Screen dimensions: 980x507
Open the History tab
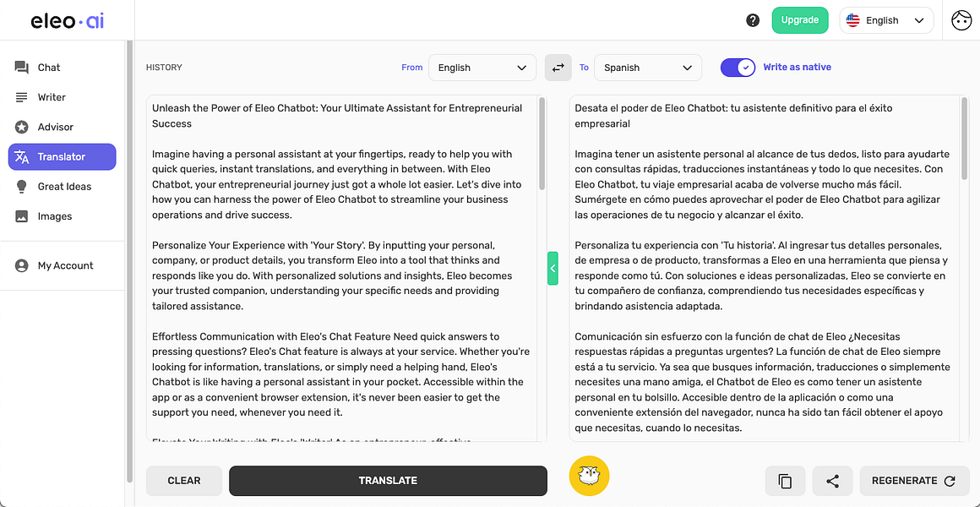pos(164,67)
